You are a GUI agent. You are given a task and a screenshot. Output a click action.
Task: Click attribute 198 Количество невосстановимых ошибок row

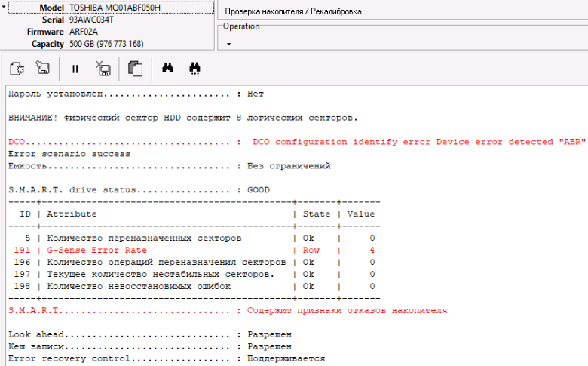tap(194, 286)
